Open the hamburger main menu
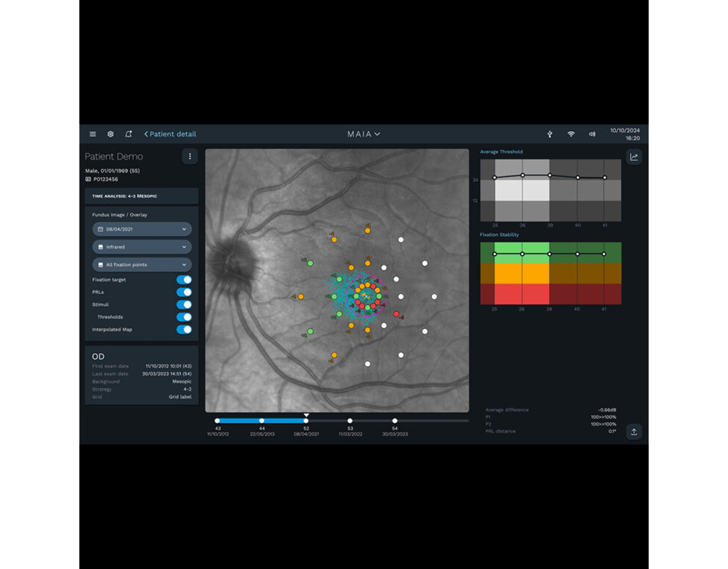The width and height of the screenshot is (728, 569). (93, 134)
